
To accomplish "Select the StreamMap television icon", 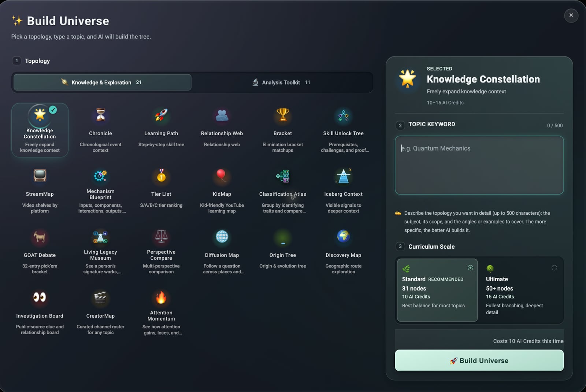I will pyautogui.click(x=40, y=175).
